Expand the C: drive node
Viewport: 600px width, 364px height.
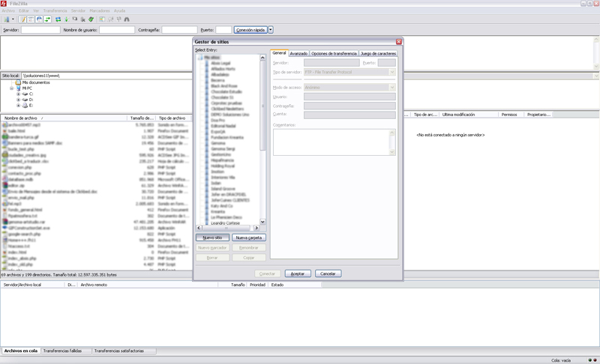(x=18, y=94)
